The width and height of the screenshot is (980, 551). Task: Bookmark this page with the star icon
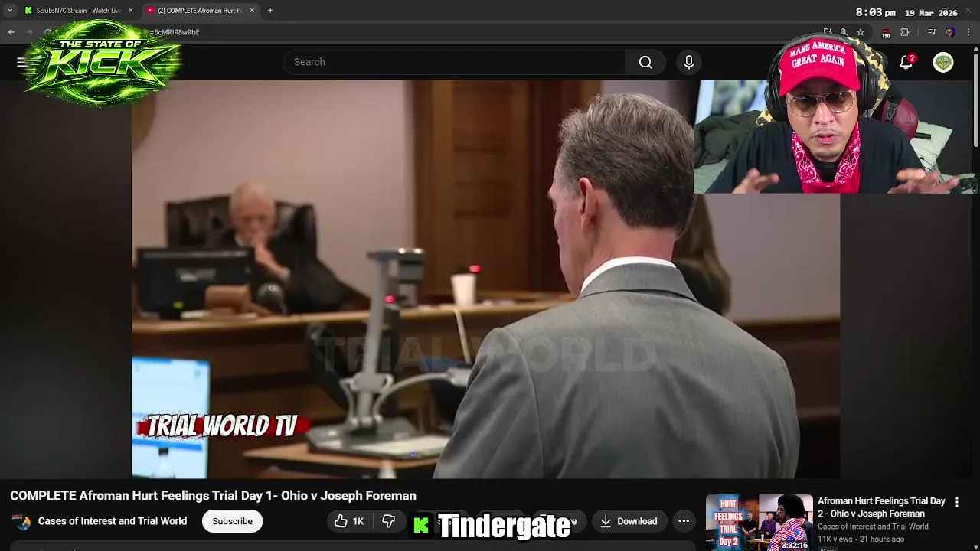tap(861, 32)
